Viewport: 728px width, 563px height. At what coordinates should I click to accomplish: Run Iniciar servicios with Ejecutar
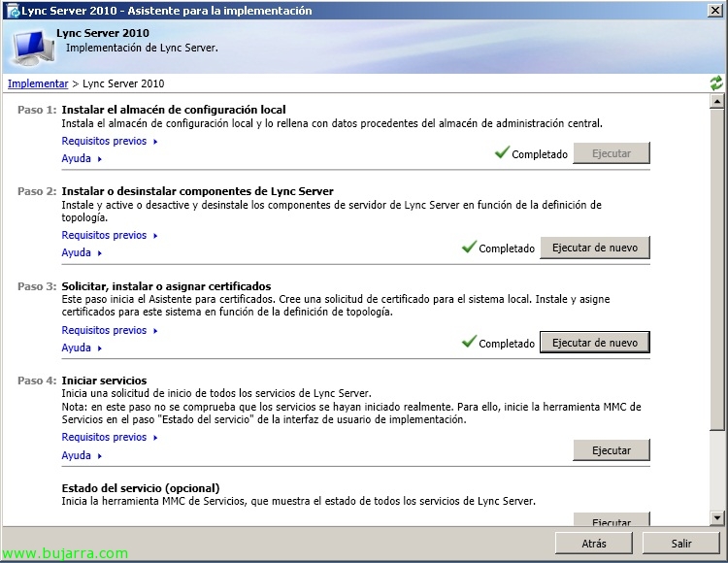point(611,450)
